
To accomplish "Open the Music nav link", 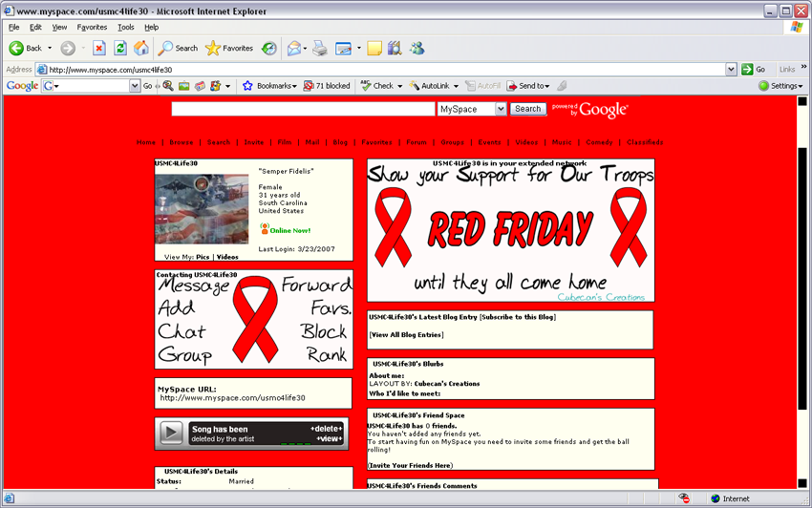I will (x=562, y=142).
